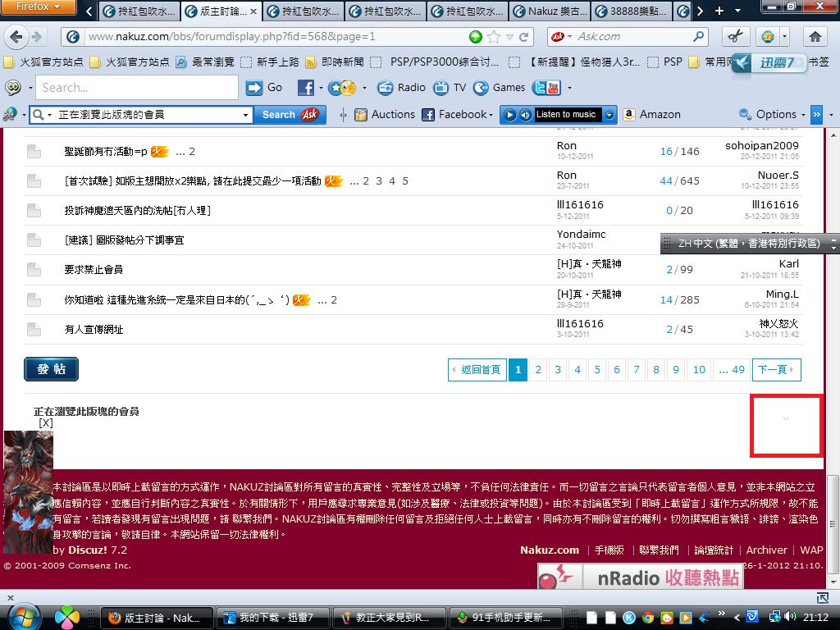Switch to the Nakuz 樂古 tab
The height and width of the screenshot is (630, 840).
550,11
